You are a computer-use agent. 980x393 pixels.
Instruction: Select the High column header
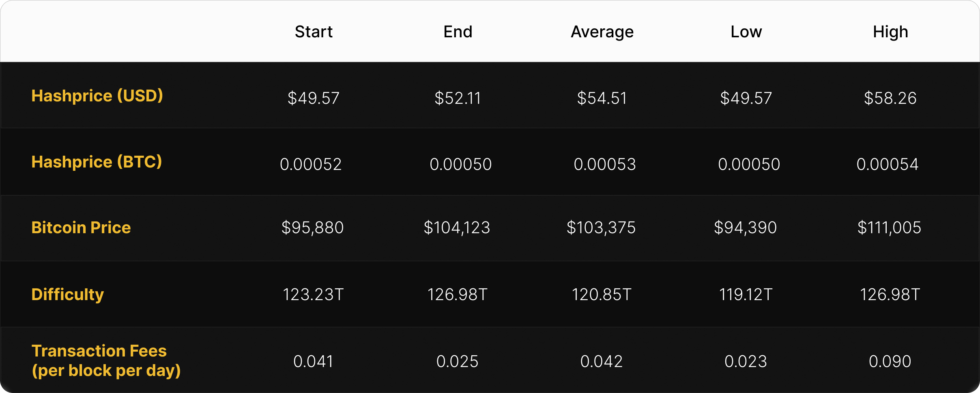[x=890, y=32]
